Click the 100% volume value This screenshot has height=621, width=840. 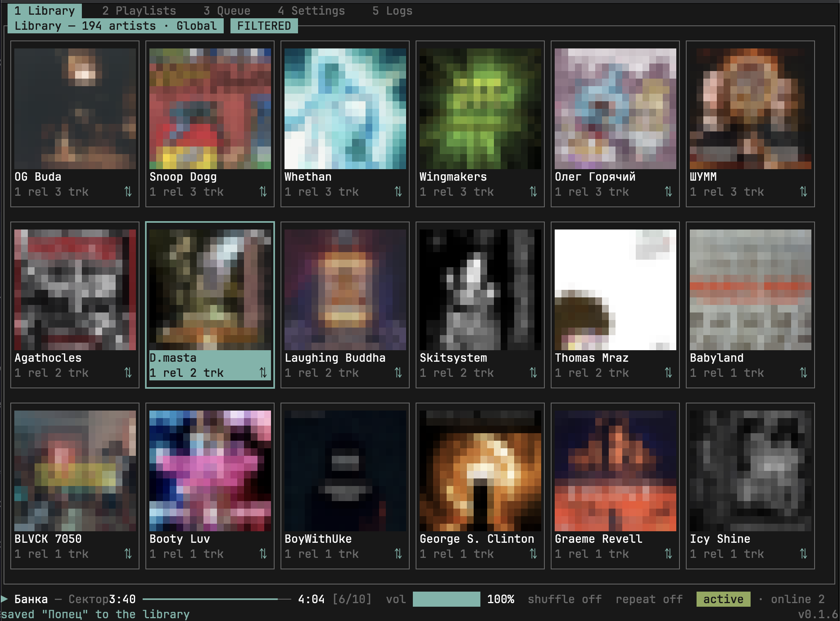(x=501, y=599)
